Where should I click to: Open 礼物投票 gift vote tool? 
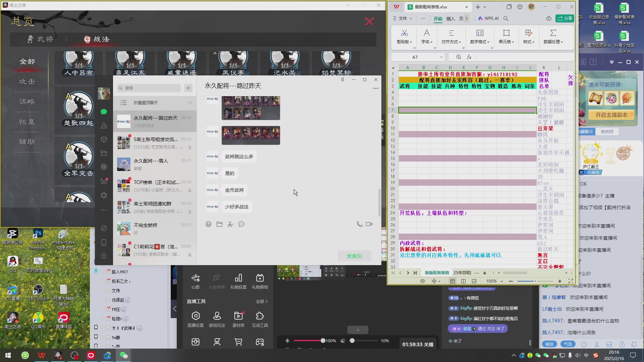[x=238, y=281]
